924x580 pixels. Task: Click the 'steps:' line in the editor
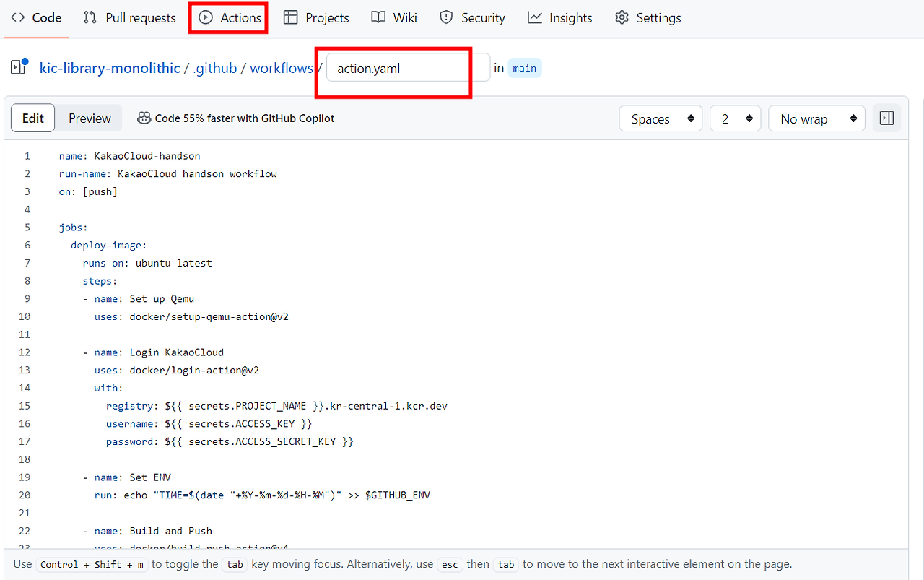pyautogui.click(x=100, y=281)
